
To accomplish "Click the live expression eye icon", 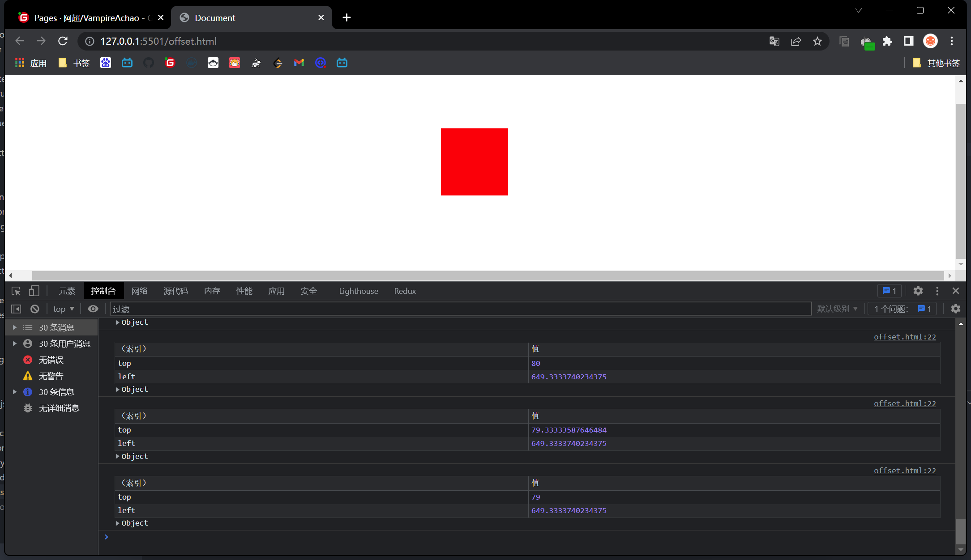I will click(93, 309).
